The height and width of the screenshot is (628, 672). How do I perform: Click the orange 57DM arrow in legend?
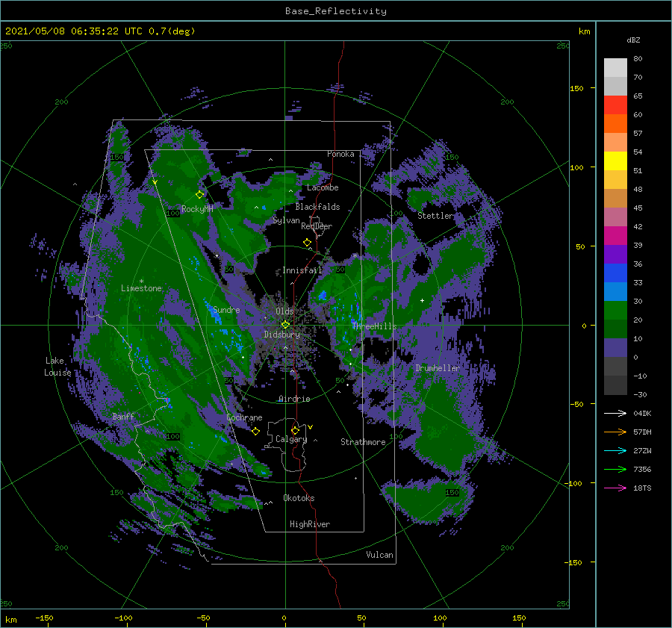pyautogui.click(x=615, y=432)
